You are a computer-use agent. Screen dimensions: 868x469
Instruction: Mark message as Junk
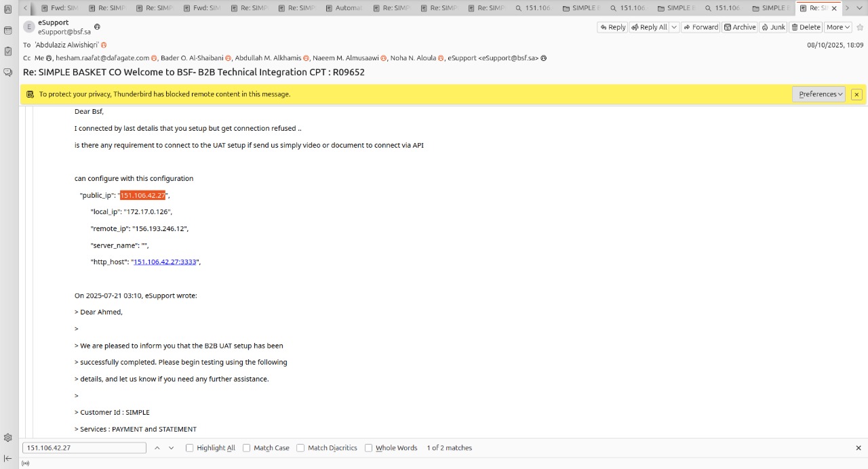click(x=773, y=27)
